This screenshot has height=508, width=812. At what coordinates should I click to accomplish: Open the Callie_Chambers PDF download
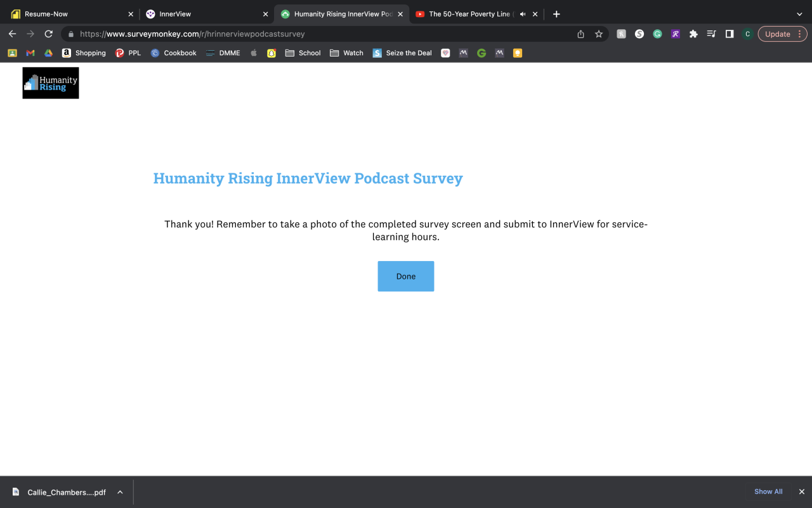click(x=67, y=492)
